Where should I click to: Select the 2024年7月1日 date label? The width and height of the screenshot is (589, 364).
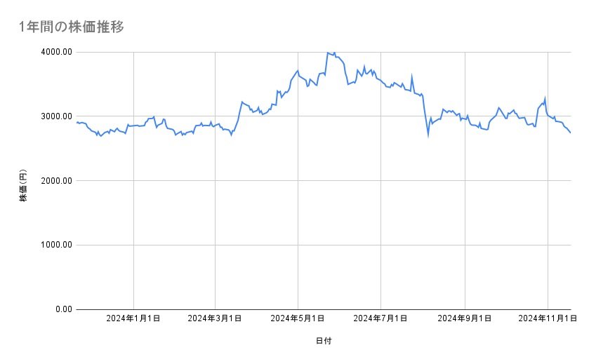pyautogui.click(x=381, y=319)
